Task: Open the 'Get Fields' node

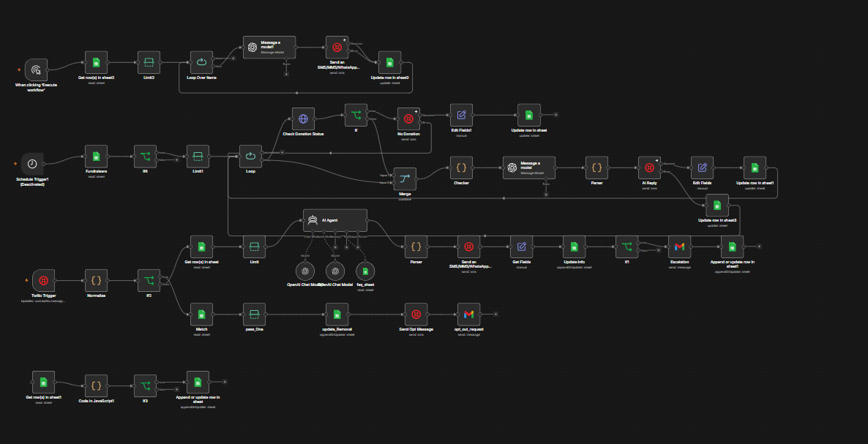Action: 522,247
